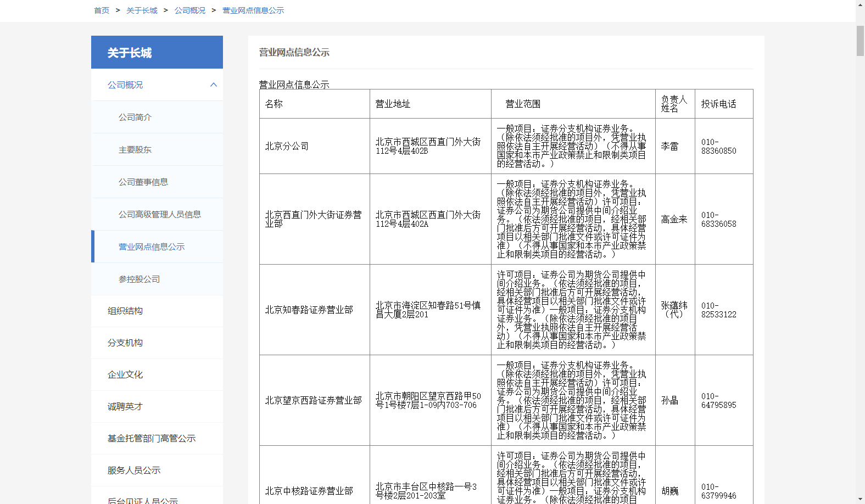865x504 pixels.
Task: Open 参控股公司 sidebar item
Action: [157, 279]
